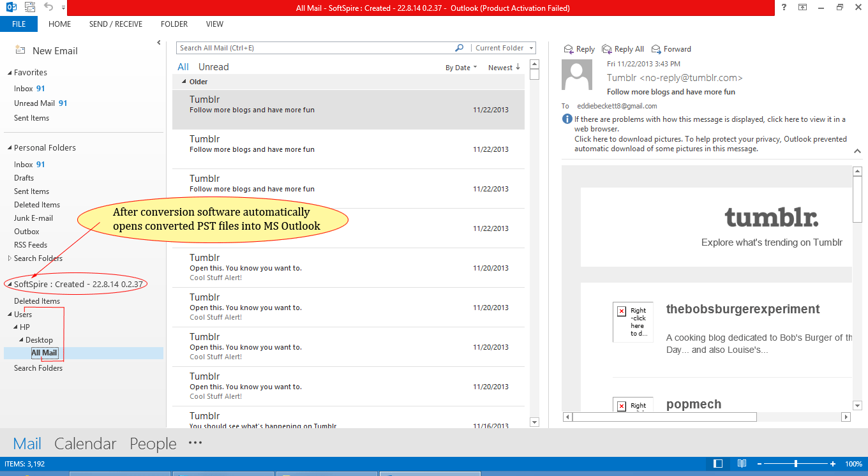This screenshot has width=868, height=476.
Task: Click the 100% zoom level
Action: tap(853, 464)
